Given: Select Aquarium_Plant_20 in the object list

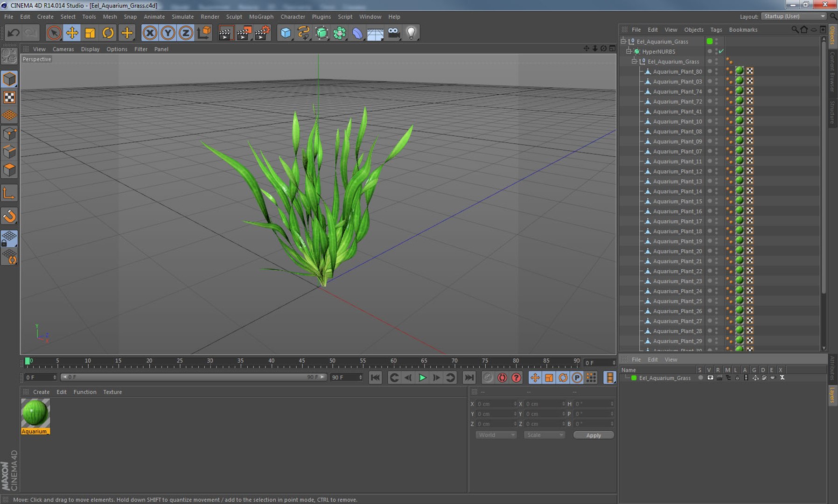Looking at the screenshot, I should click(677, 251).
